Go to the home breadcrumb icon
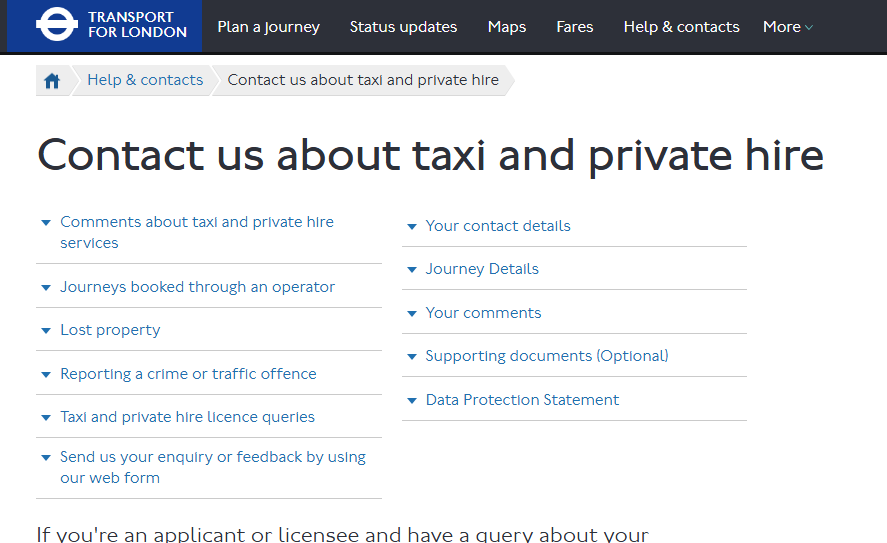 click(52, 81)
